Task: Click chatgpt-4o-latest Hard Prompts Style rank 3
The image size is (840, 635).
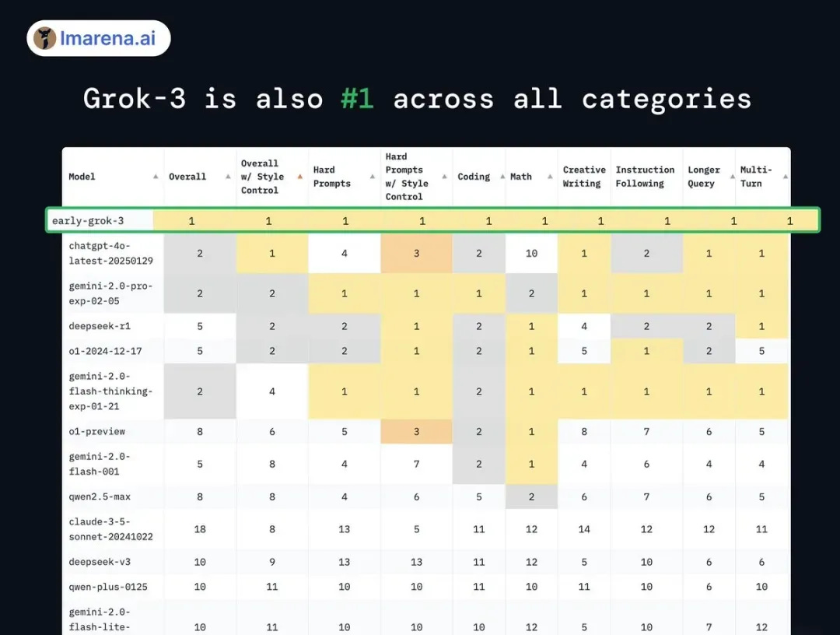Action: 416,254
